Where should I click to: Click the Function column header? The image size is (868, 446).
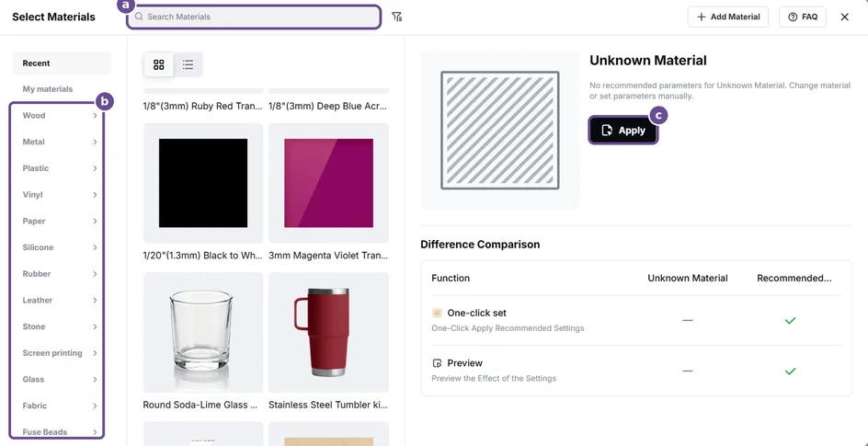coord(451,279)
